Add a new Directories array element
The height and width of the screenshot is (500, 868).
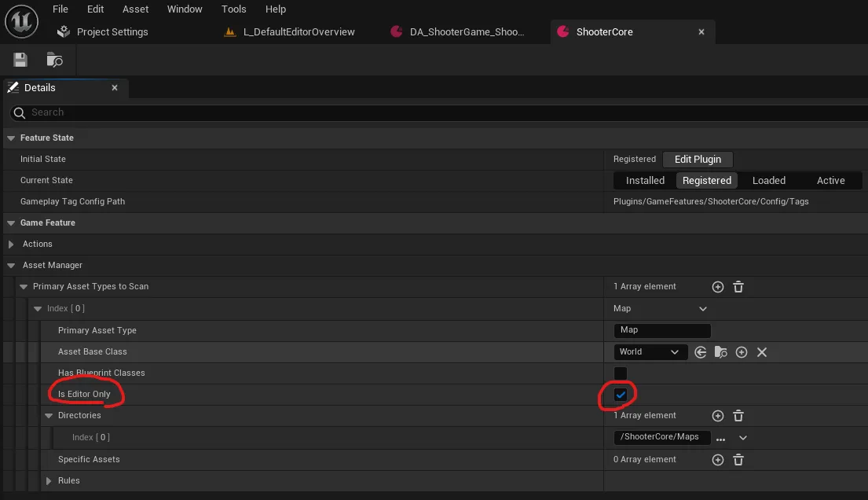pos(718,416)
